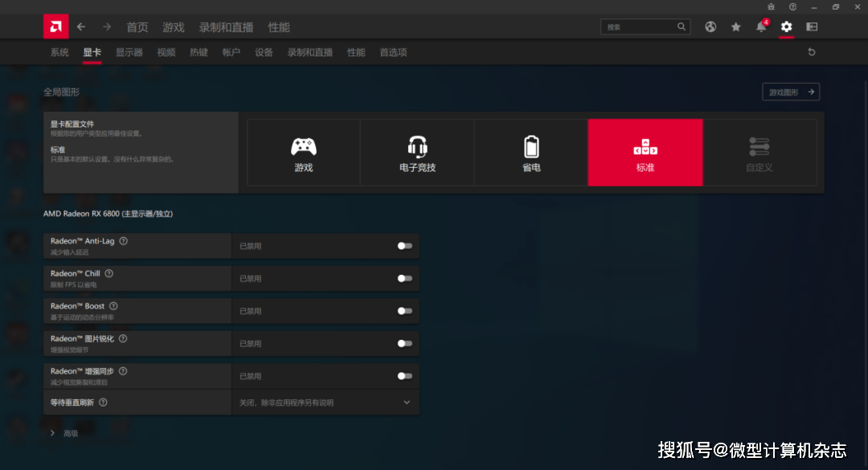Show help for Radeon Boost
Image resolution: width=868 pixels, height=470 pixels.
click(113, 306)
